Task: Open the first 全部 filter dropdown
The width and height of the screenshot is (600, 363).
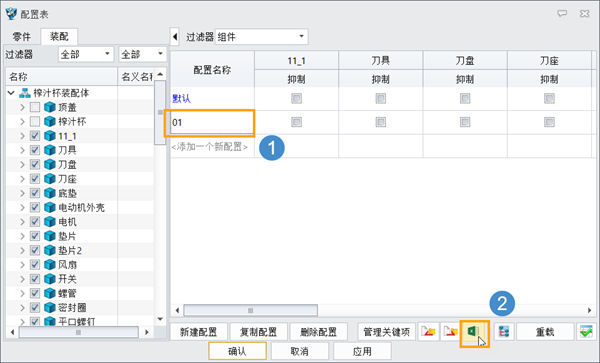Action: [x=86, y=54]
